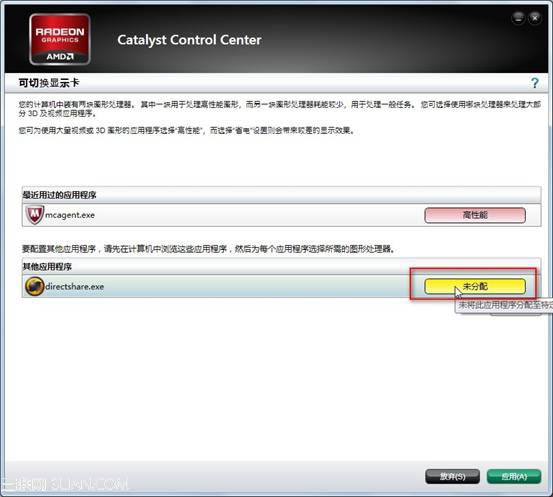
Task: Click the first description paragraph about two graphics processors
Action: tap(279, 109)
